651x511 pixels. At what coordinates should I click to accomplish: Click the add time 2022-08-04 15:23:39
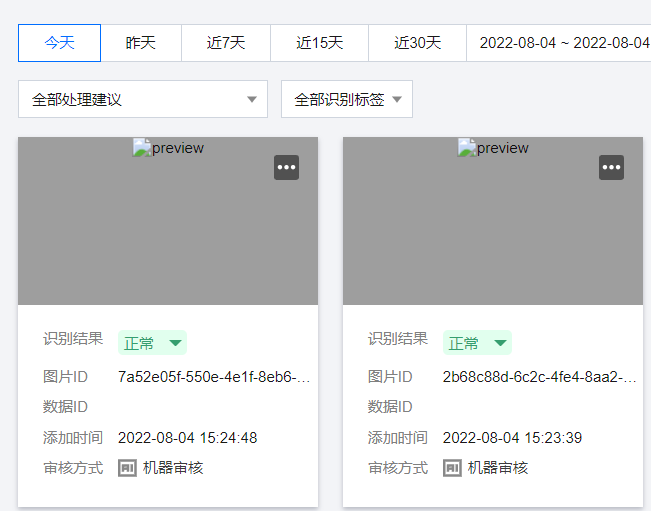(512, 438)
